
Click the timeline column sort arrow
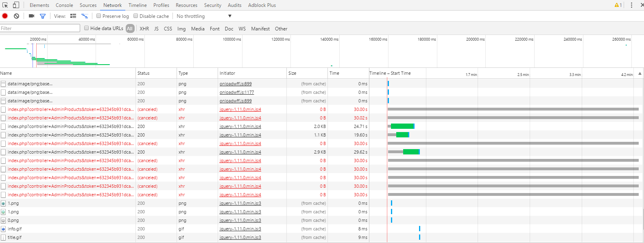pos(640,74)
